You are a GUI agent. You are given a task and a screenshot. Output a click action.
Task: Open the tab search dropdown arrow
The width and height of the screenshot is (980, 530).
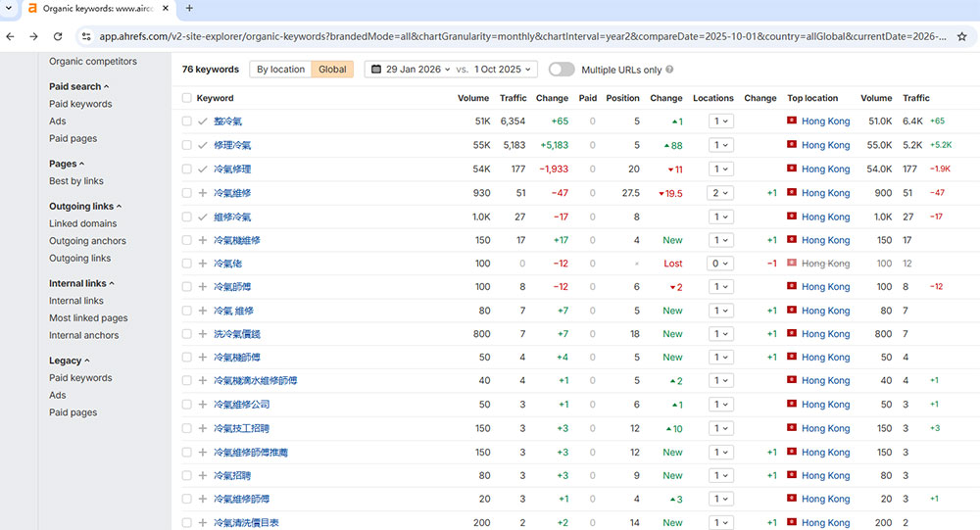click(x=9, y=8)
